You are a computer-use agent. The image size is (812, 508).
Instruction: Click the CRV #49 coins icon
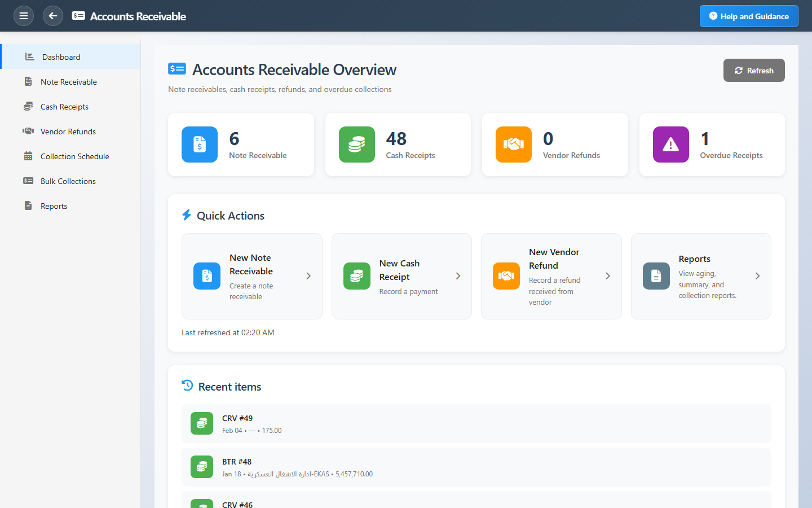tap(202, 423)
